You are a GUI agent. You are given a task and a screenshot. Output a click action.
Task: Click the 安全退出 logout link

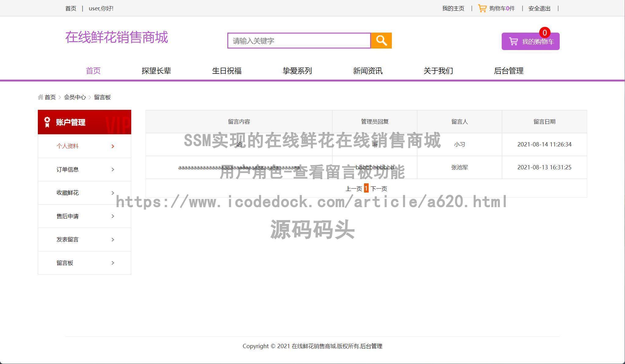(x=539, y=8)
